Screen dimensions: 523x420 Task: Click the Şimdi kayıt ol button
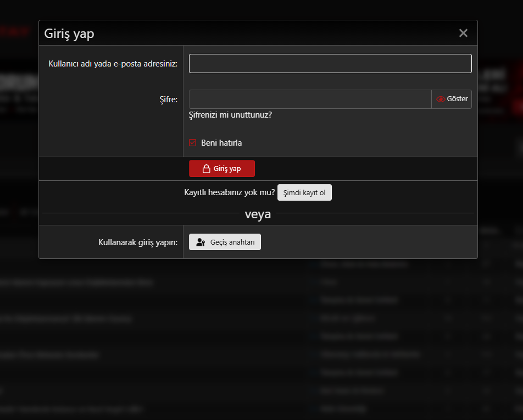(x=304, y=192)
